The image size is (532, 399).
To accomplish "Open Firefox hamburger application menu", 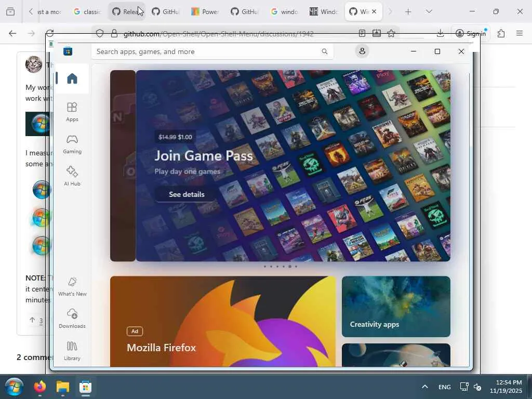I will pyautogui.click(x=520, y=33).
